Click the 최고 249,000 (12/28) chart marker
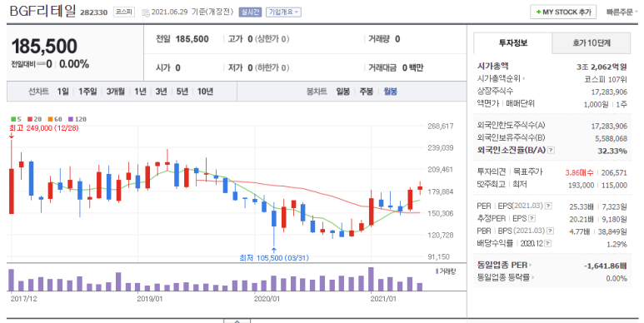644x323 pixels. click(x=44, y=128)
